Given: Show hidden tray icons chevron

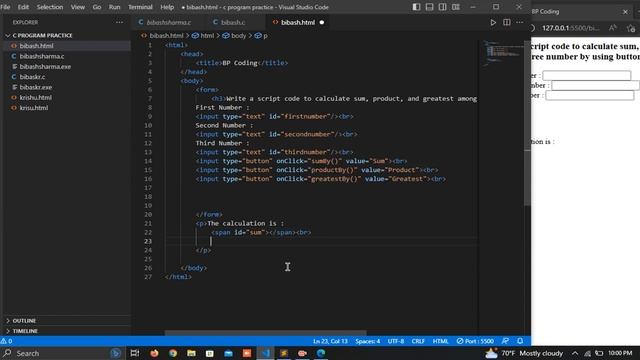Looking at the screenshot, I should tap(575, 353).
